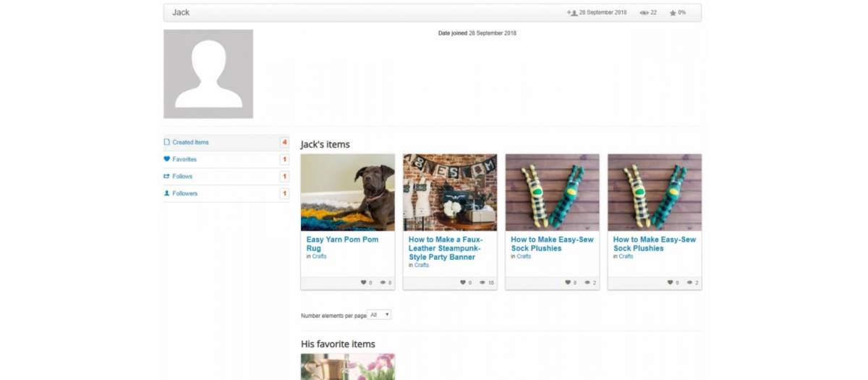Screen dimensions: 868x380
Task: Click the Followers person icon in sidebar
Action: 166,193
